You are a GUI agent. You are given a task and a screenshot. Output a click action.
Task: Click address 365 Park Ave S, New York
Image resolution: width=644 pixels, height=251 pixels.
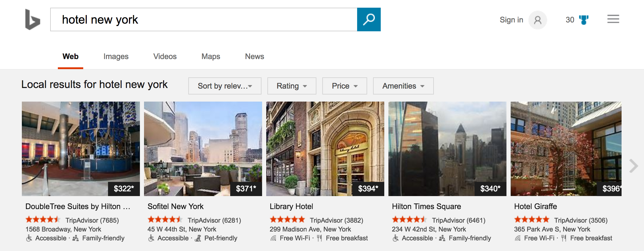pyautogui.click(x=552, y=229)
